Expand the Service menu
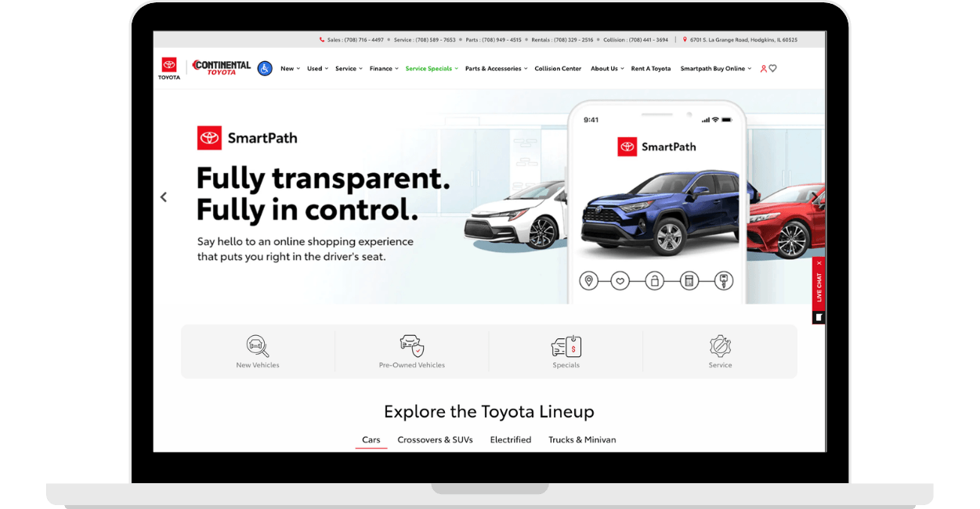 pos(349,69)
